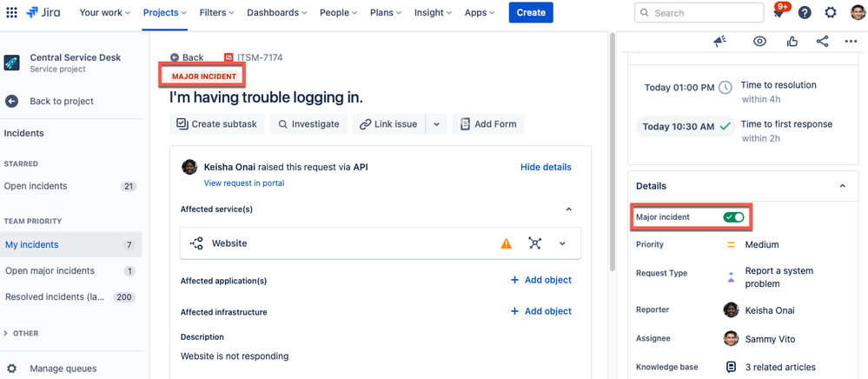Click Create subtask
The height and width of the screenshot is (379, 868).
click(217, 124)
